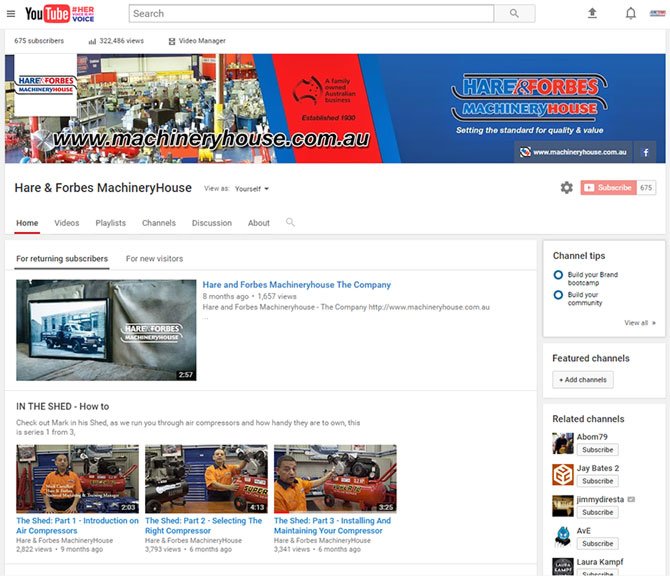Open Video Manager link
Viewport: 670px width, 576px height.
coord(202,41)
